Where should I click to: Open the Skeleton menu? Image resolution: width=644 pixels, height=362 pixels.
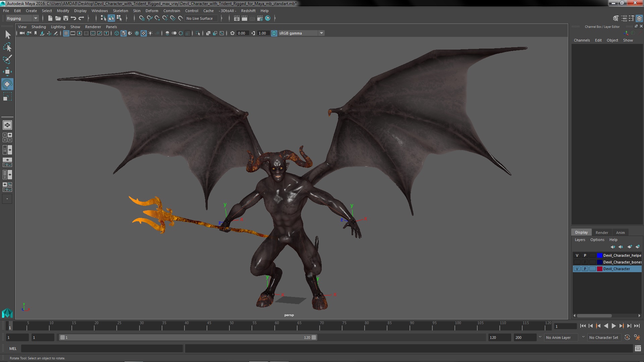(x=120, y=11)
